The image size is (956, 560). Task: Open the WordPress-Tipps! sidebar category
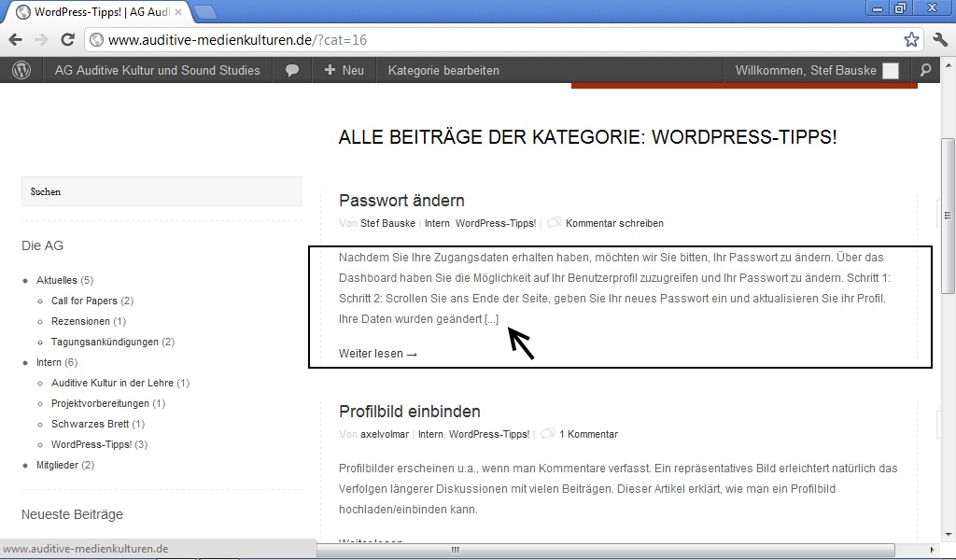91,445
